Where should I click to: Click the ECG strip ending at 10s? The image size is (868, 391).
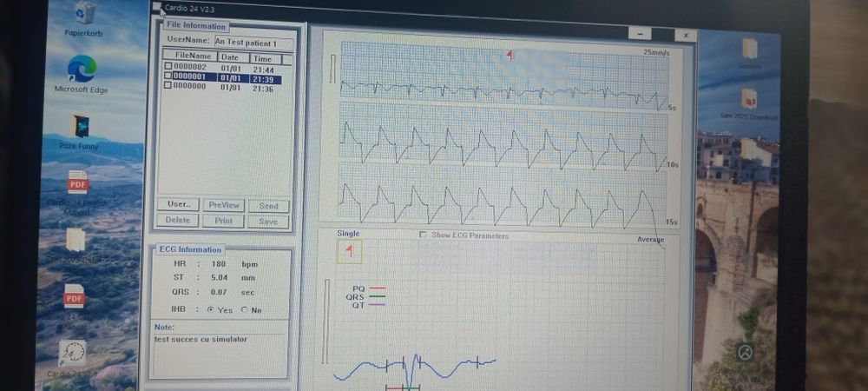[x=503, y=136]
